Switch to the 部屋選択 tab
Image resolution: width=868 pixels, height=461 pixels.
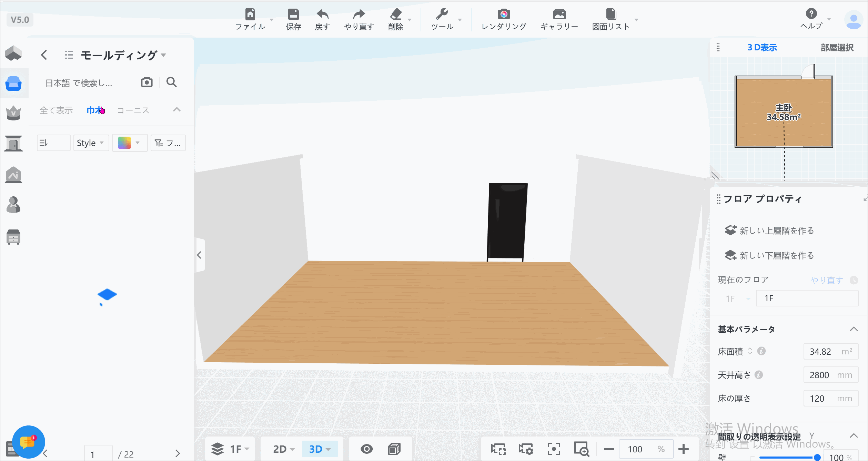tap(837, 48)
